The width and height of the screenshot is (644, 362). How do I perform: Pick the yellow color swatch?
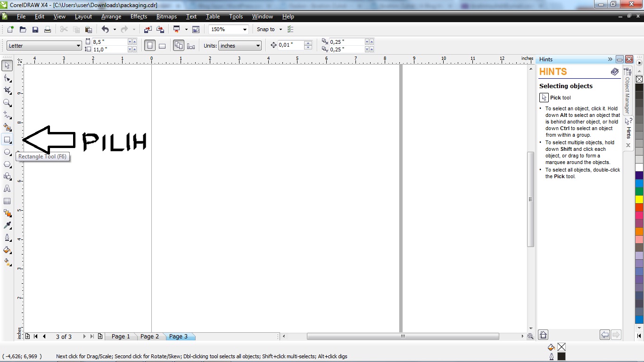click(639, 199)
